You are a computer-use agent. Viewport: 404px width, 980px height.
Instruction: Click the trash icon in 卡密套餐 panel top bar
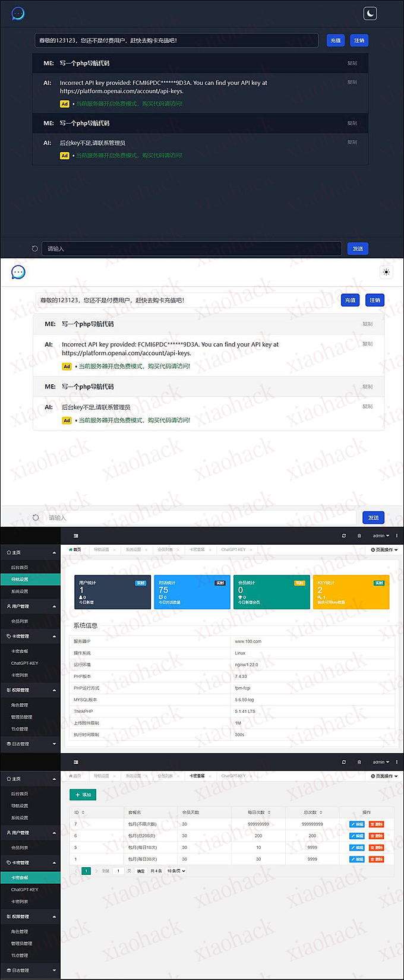pyautogui.click(x=359, y=762)
